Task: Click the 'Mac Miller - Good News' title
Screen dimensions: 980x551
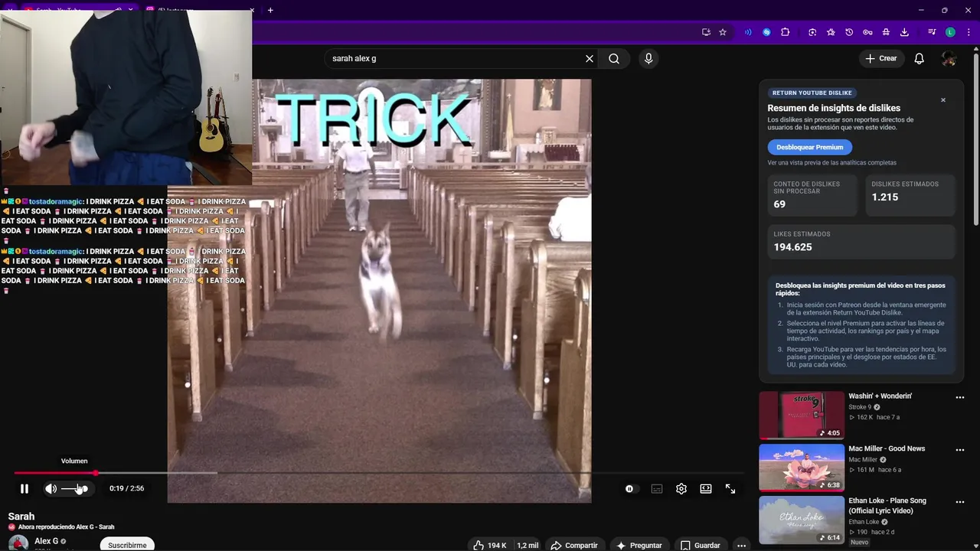Action: [x=887, y=448]
